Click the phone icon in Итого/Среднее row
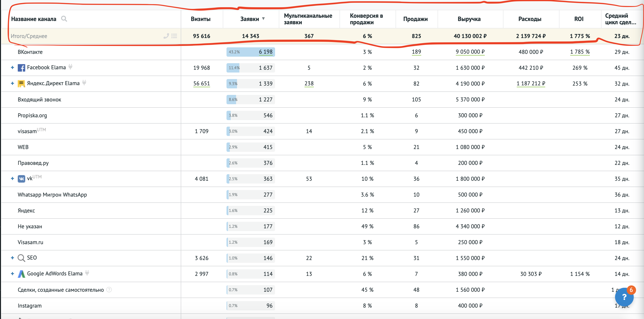 point(166,36)
